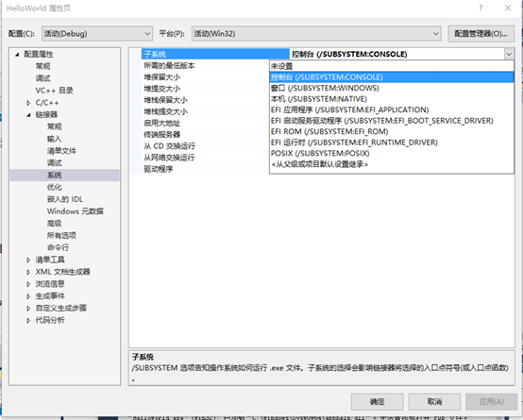Click the 子系统 value dropdown arrow
This screenshot has height=420, width=523.
click(x=509, y=54)
